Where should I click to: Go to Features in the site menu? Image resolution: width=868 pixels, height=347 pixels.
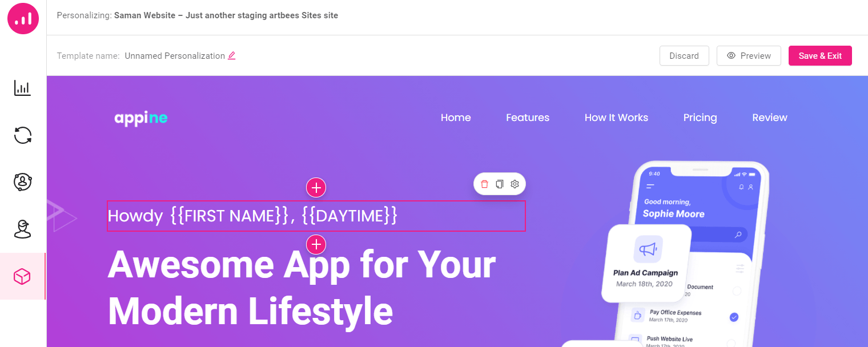[528, 118]
